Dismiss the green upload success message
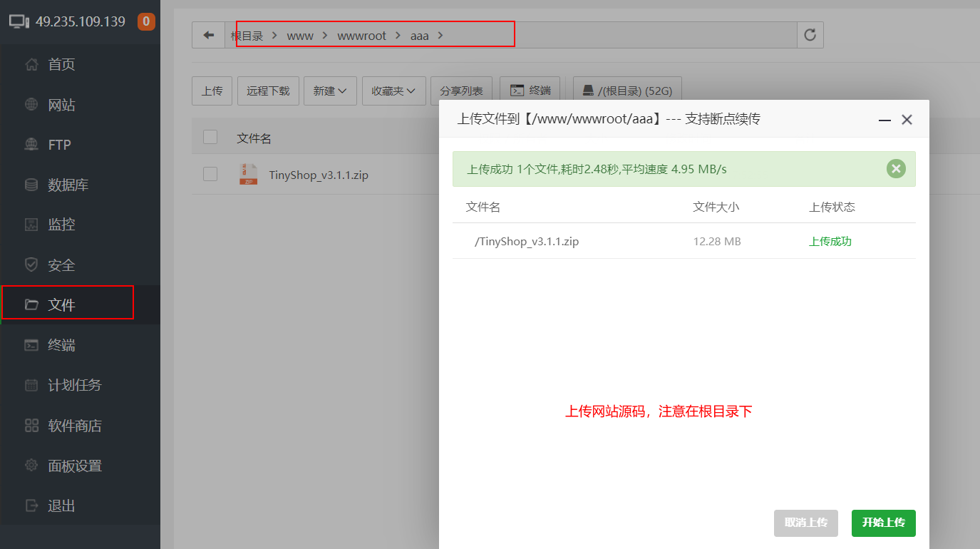Viewport: 980px width, 549px height. pos(896,169)
